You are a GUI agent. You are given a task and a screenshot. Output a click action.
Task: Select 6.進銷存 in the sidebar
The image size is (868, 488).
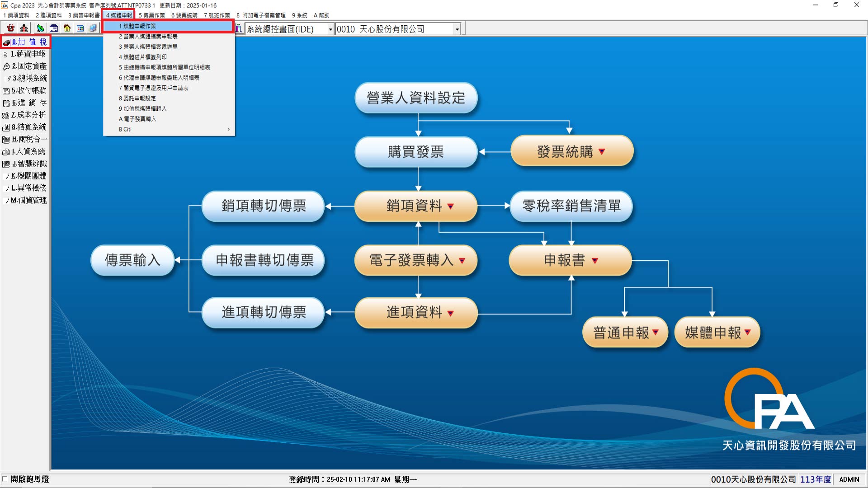[x=25, y=103]
